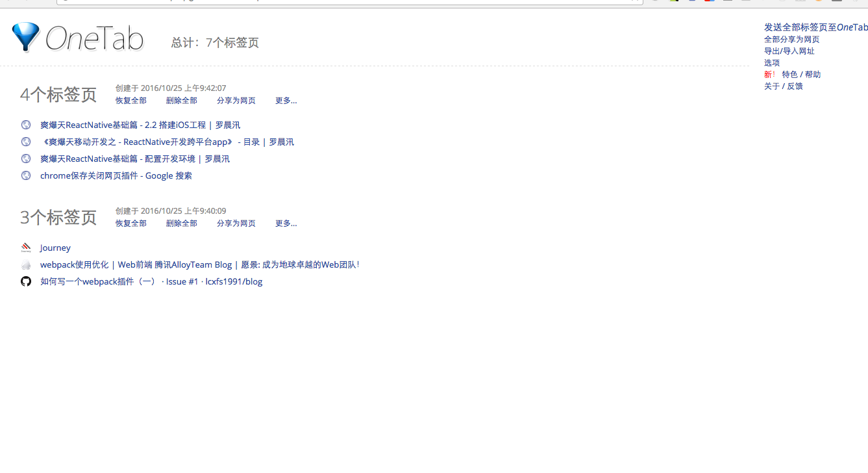Open 选项 settings link
Viewport: 868px width, 473px height.
click(x=772, y=63)
